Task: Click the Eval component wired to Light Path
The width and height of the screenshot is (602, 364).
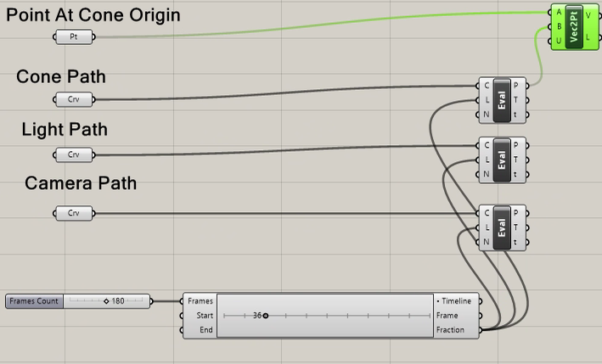Action: click(501, 159)
